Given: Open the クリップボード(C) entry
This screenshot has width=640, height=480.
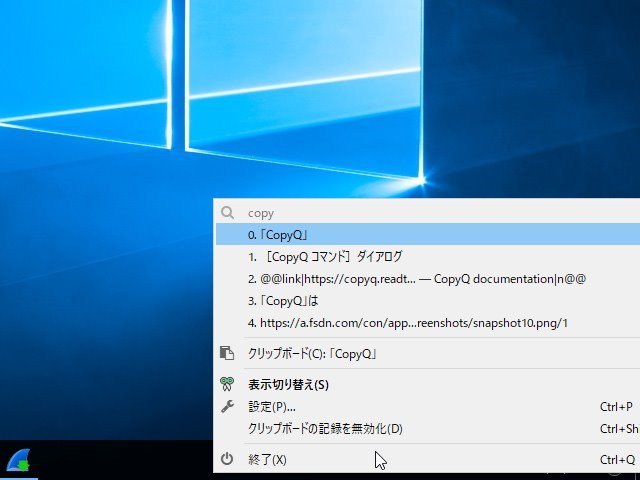Looking at the screenshot, I should 428,353.
